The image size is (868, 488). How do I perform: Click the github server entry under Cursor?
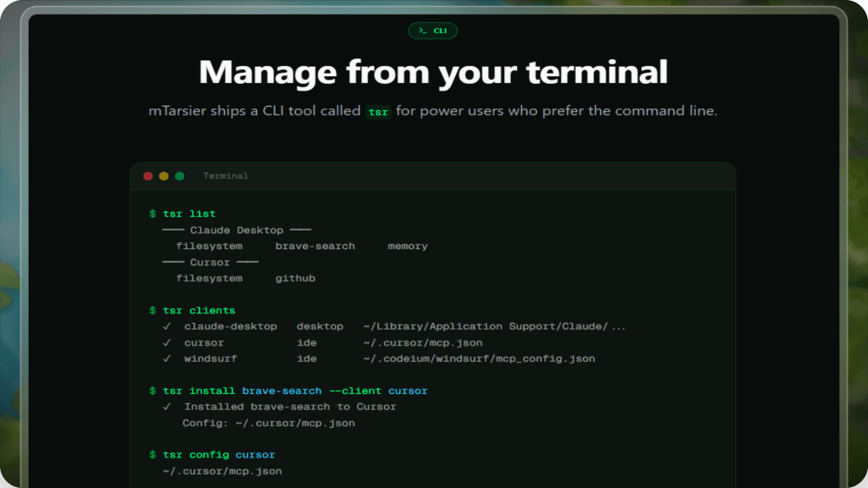pyautogui.click(x=295, y=278)
